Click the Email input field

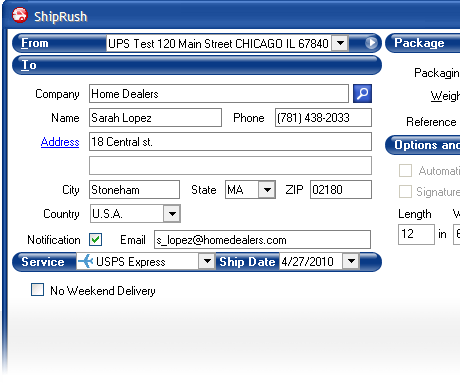pyautogui.click(x=262, y=239)
